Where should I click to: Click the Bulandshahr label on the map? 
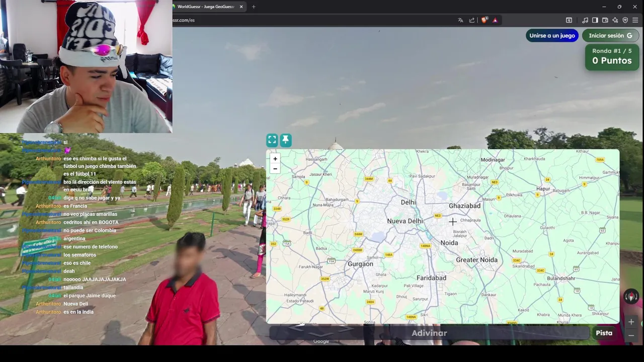(x=561, y=279)
